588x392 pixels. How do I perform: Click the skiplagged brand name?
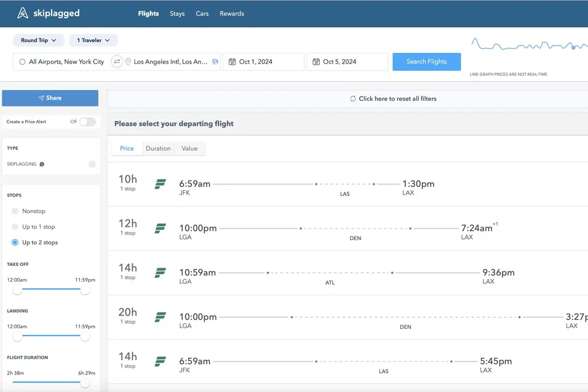point(56,13)
